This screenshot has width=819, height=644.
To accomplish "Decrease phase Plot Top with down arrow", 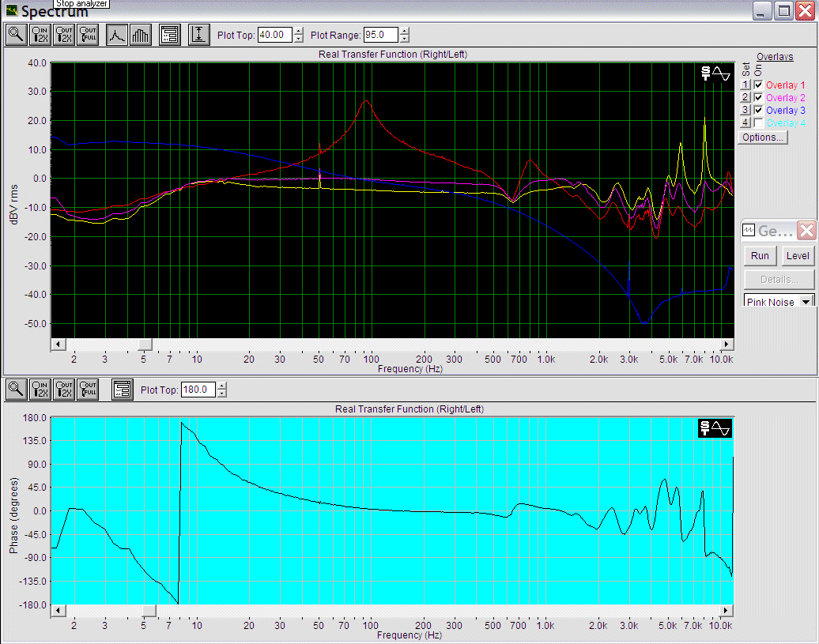I will [222, 394].
